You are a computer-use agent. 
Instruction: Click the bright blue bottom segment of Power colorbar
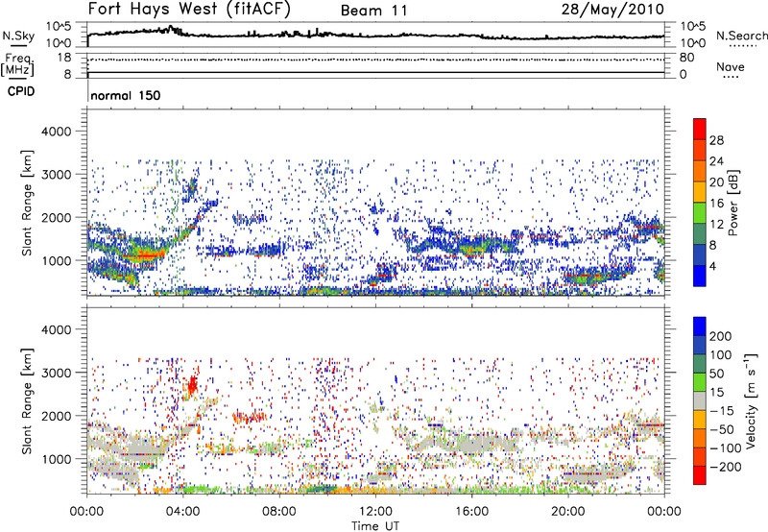(x=700, y=276)
